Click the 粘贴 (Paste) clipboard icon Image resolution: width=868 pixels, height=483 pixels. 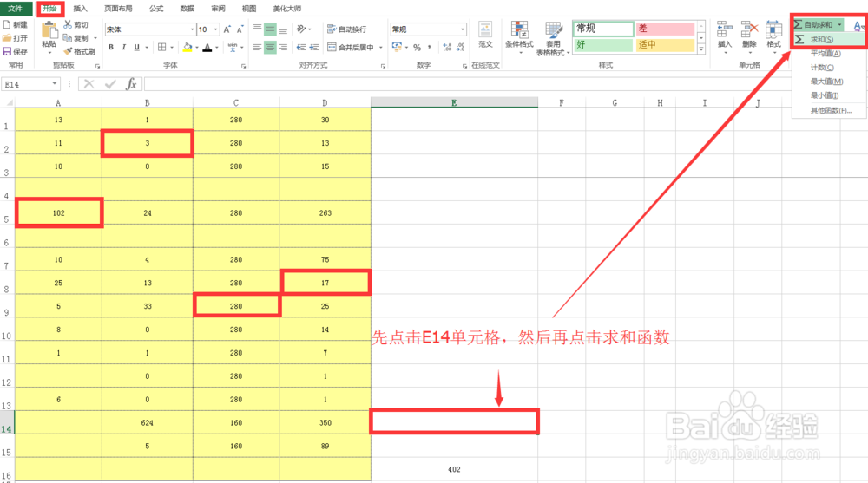[x=49, y=30]
